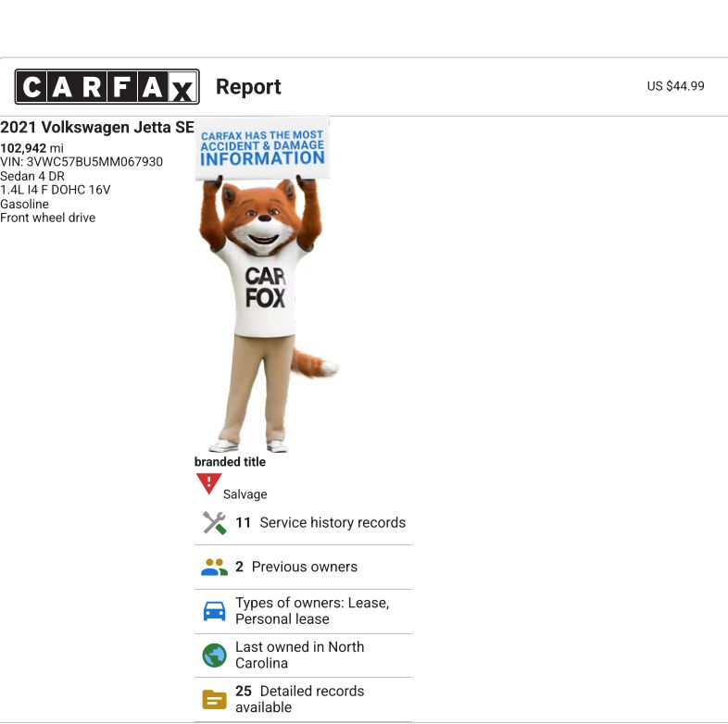The height and width of the screenshot is (724, 728).
Task: Click the US $44.99 price
Action: pos(675,86)
